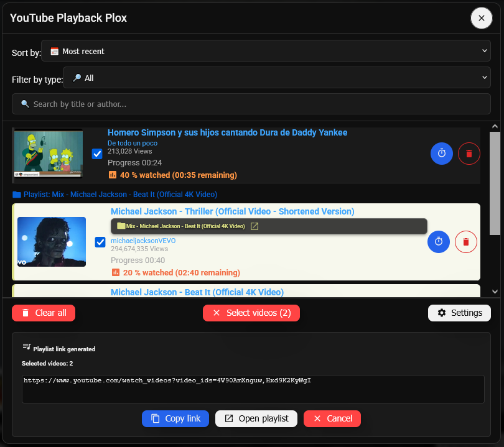Click the Thriller video thumbnail
Image resolution: width=504 pixels, height=447 pixels.
tap(52, 242)
